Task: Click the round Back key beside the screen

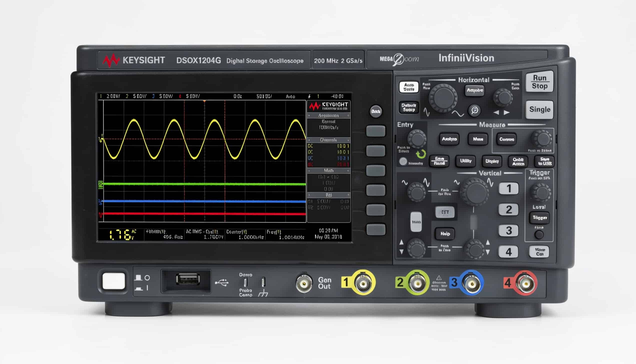Action: (x=376, y=111)
